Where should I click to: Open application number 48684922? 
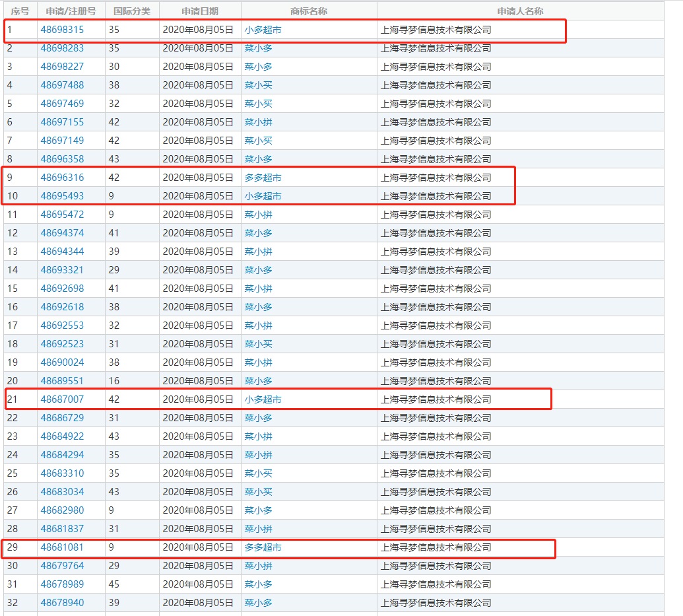click(x=62, y=436)
